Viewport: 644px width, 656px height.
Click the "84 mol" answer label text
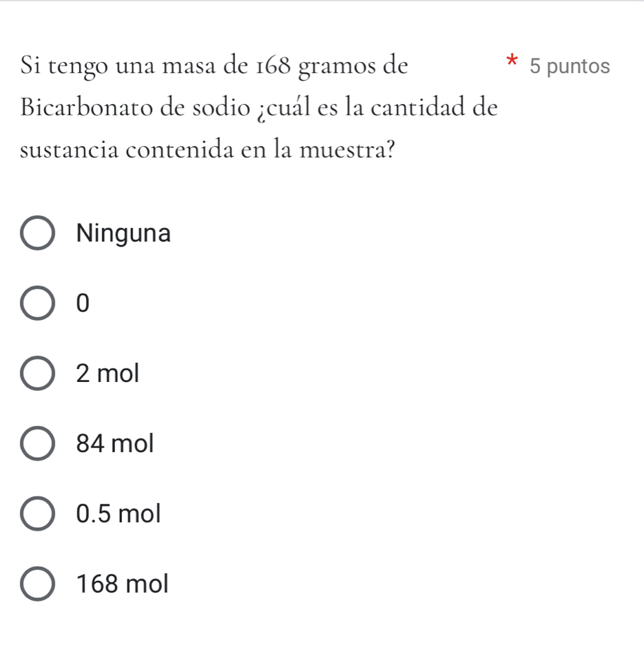(115, 445)
